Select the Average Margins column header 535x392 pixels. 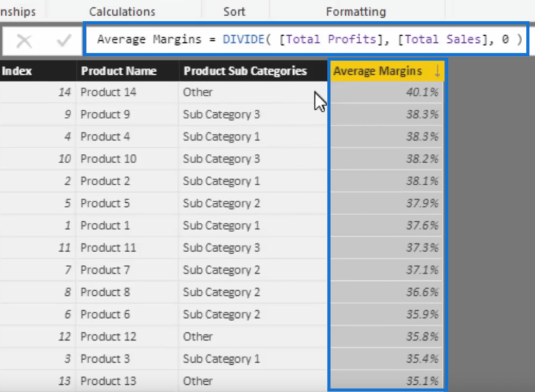coord(387,71)
